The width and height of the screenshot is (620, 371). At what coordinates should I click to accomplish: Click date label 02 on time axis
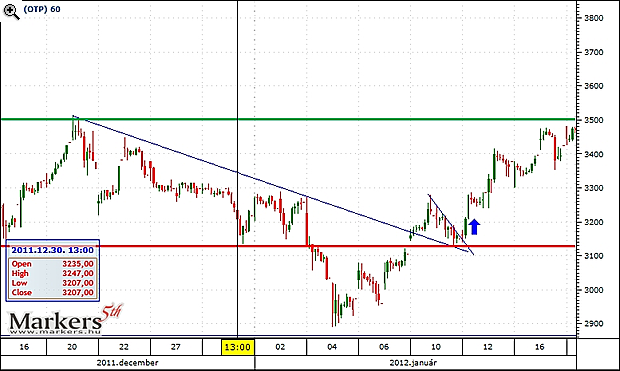(280, 347)
